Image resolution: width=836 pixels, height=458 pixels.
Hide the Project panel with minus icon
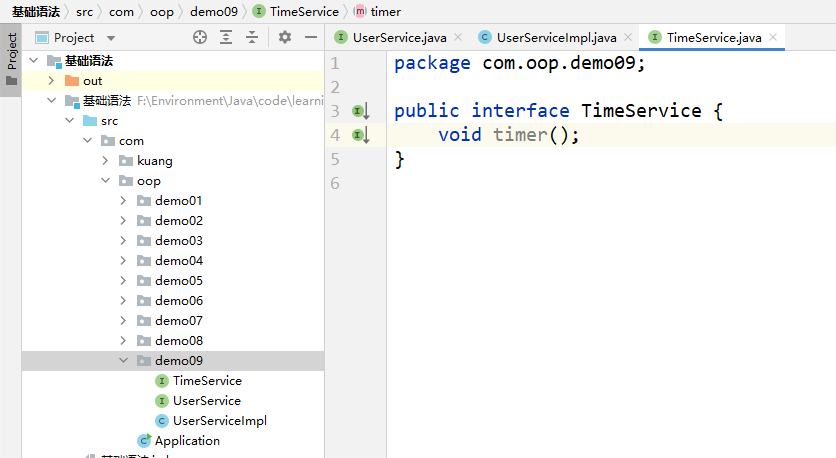coord(311,37)
